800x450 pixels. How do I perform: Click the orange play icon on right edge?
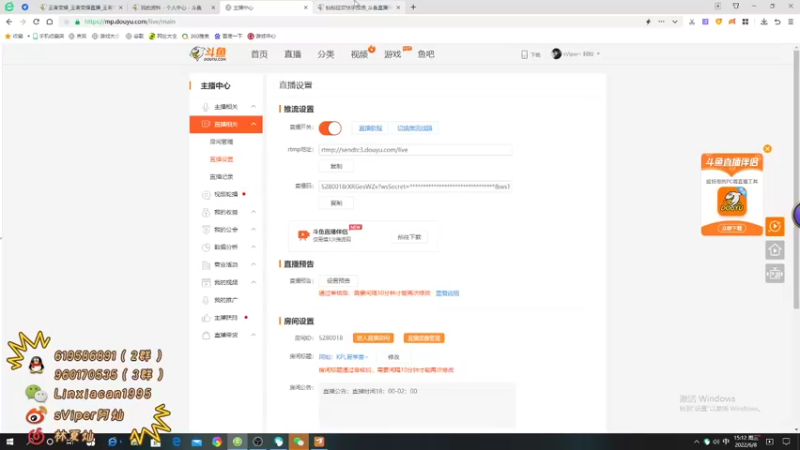click(x=775, y=226)
